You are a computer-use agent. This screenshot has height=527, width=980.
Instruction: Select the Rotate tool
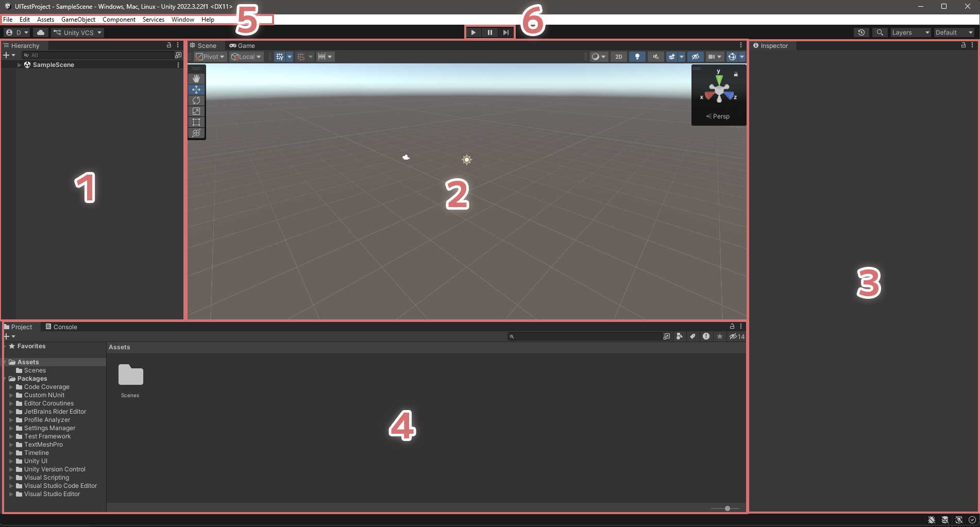(196, 100)
